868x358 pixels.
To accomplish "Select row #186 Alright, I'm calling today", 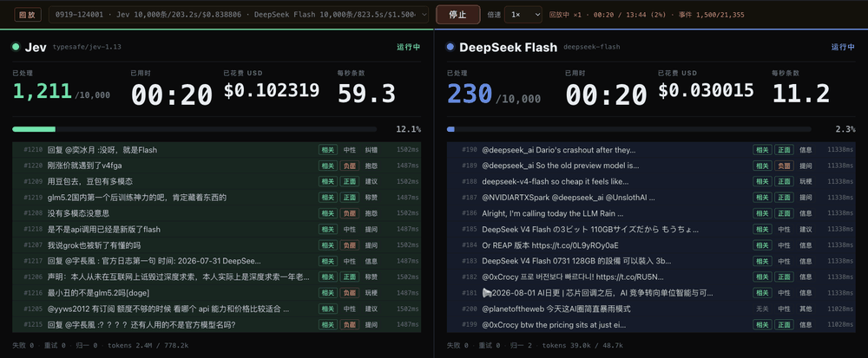I will pos(651,213).
